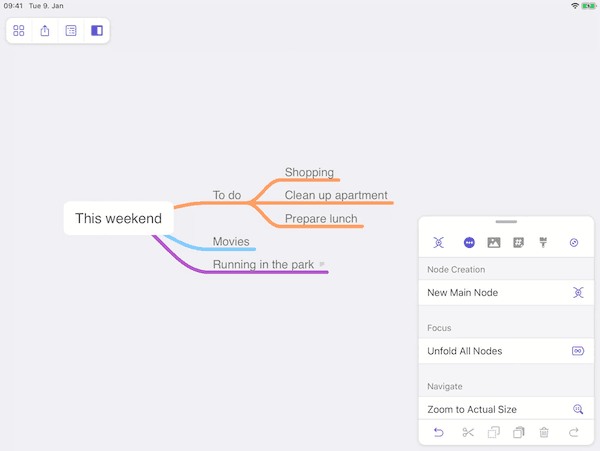Select the node creation tab icon
Screen dimensions: 600x451
tap(439, 243)
